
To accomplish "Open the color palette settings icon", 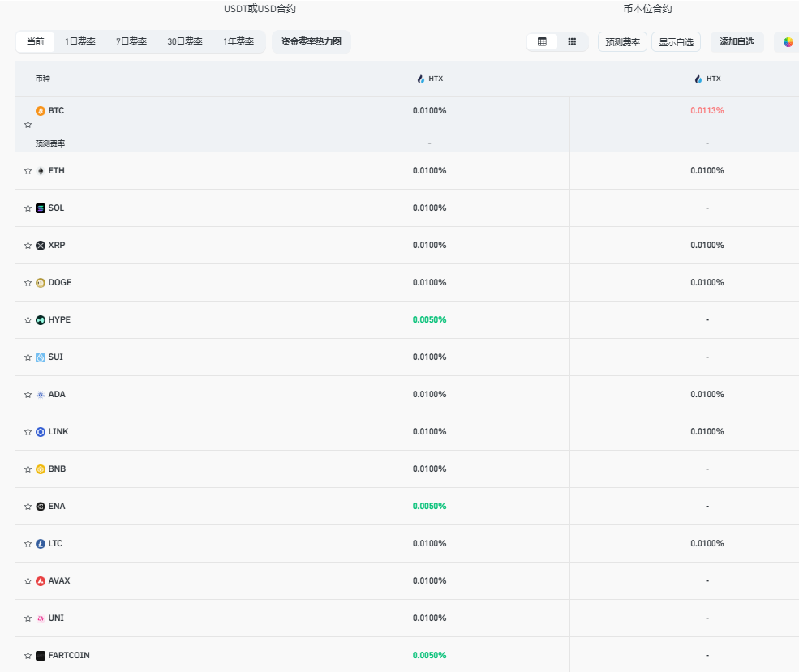I will click(788, 42).
